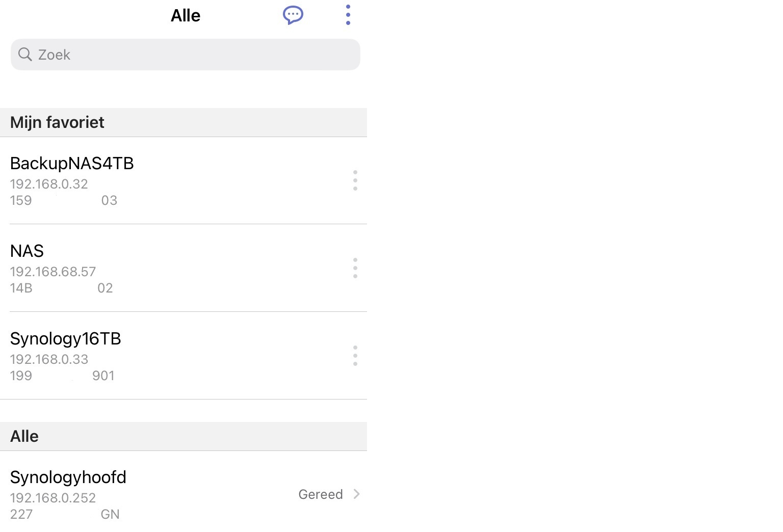Click the Alle section header

pos(184,436)
